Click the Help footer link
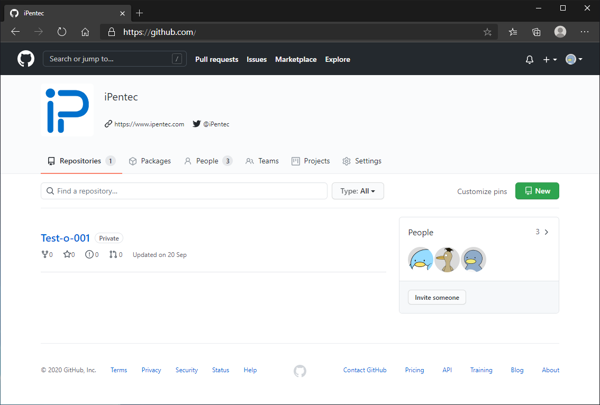Screen dimensions: 600x405 coord(250,370)
